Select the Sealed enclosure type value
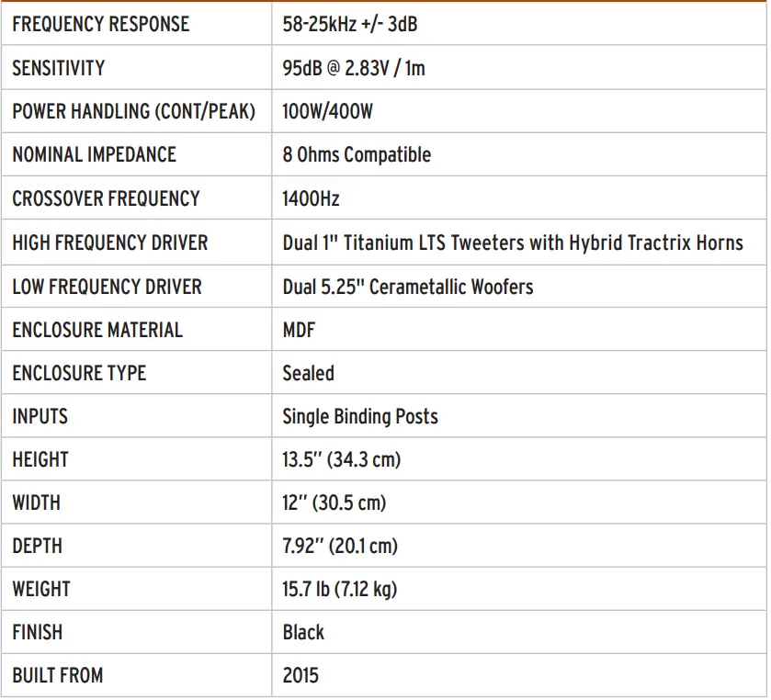This screenshot has height=700, width=771. click(308, 373)
